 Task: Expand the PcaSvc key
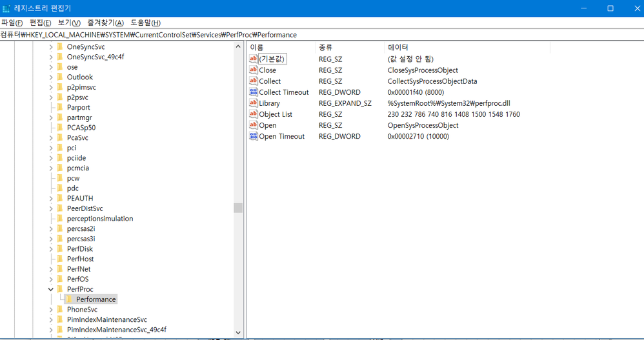51,137
